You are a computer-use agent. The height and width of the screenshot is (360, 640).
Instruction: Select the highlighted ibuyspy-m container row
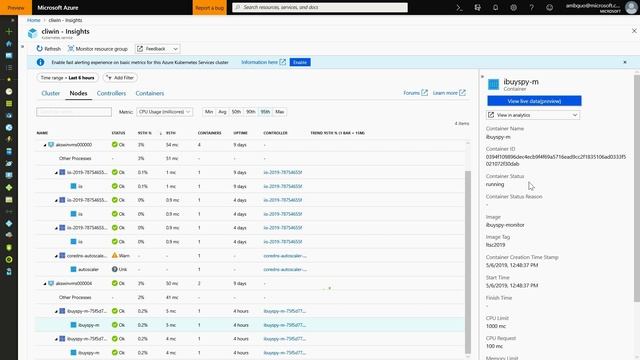point(250,325)
